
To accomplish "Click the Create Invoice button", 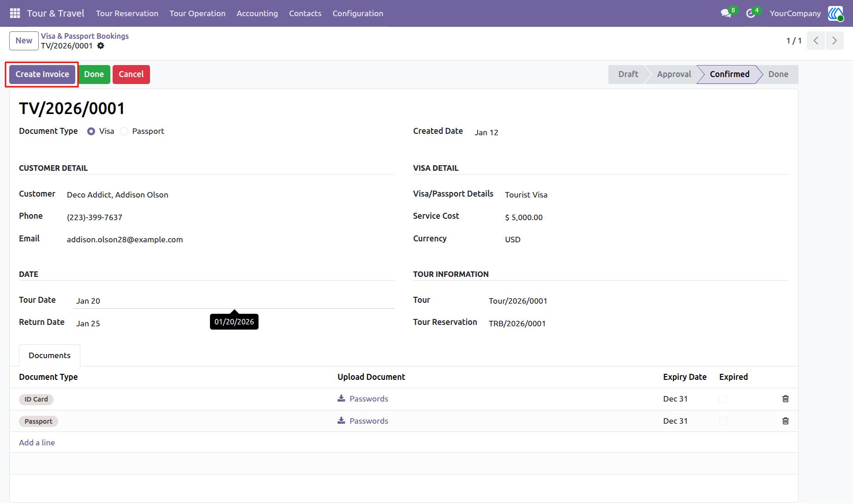I will tap(42, 74).
